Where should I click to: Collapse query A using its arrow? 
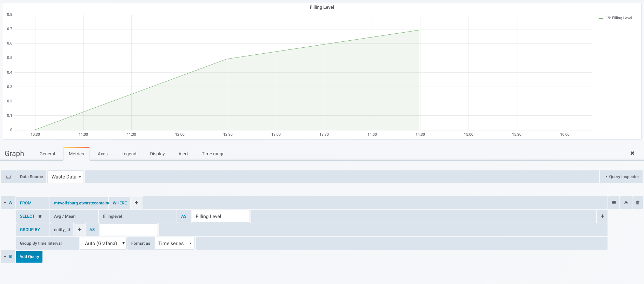click(5, 203)
